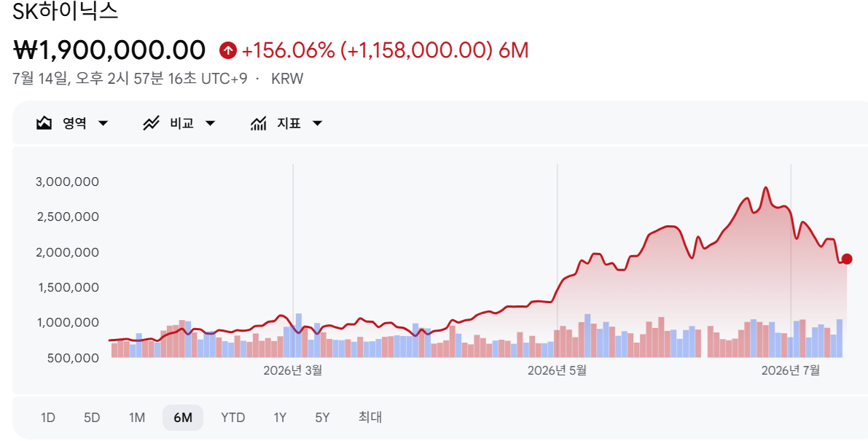
Task: Click the red current-price dot on chart
Action: coord(846,259)
